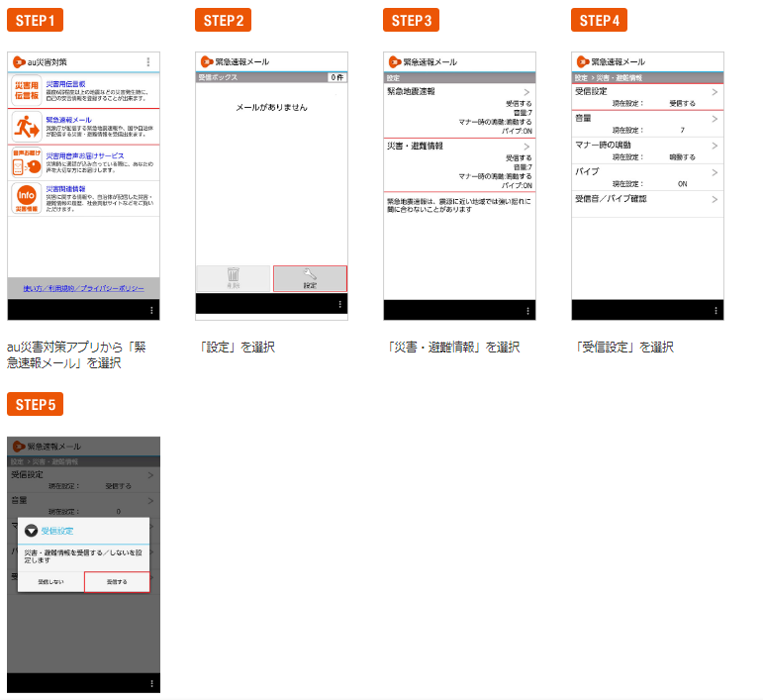
Task: Open bottom bar menu dots in Step 1
Action: point(151,310)
